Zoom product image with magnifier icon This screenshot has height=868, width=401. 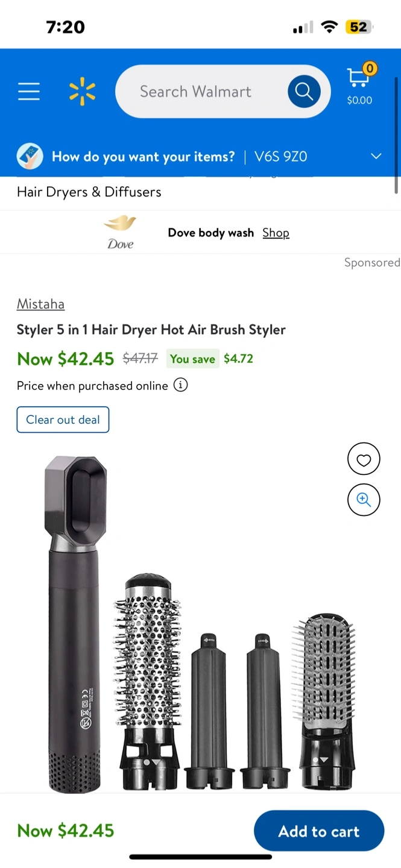[364, 500]
